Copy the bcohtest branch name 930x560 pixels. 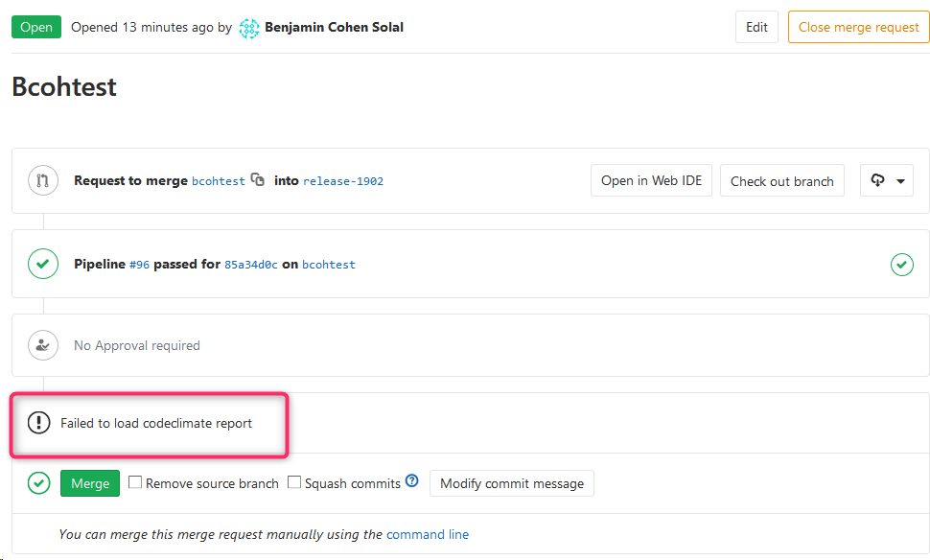coord(258,179)
